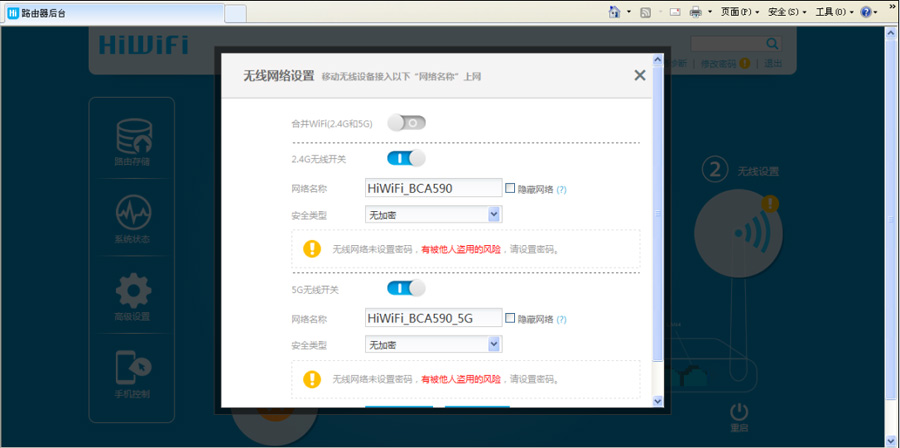Open the 页面(P) menu
The width and height of the screenshot is (900, 448).
pos(740,12)
